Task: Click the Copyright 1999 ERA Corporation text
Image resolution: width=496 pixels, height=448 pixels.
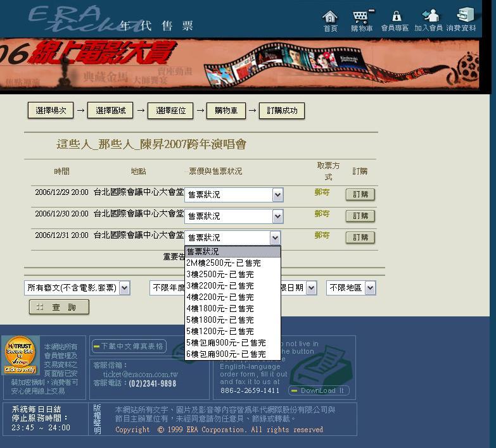Action: [x=219, y=430]
